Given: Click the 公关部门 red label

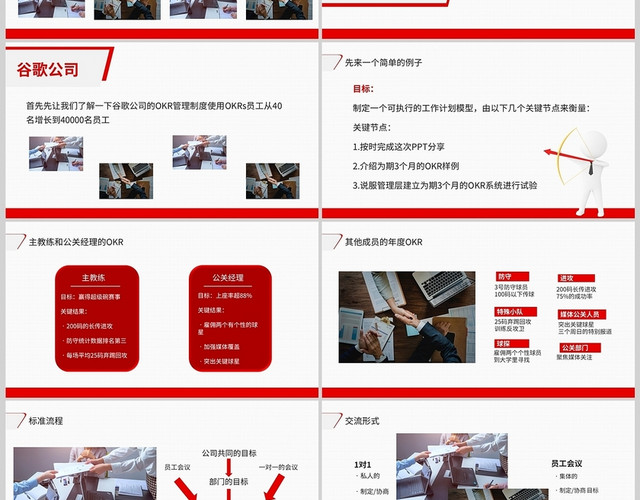Looking at the screenshot, I should click(580, 348).
